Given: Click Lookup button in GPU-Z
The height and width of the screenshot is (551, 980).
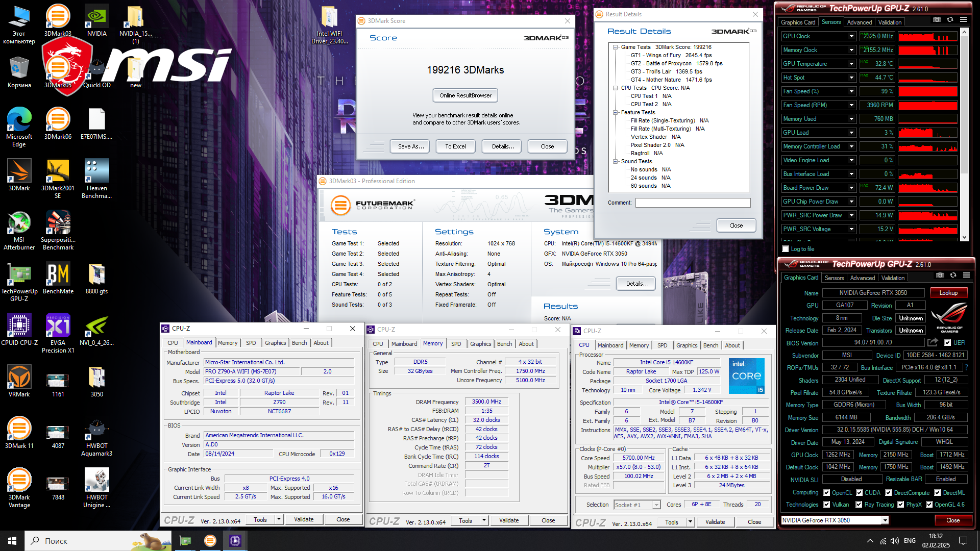Looking at the screenshot, I should (x=948, y=293).
